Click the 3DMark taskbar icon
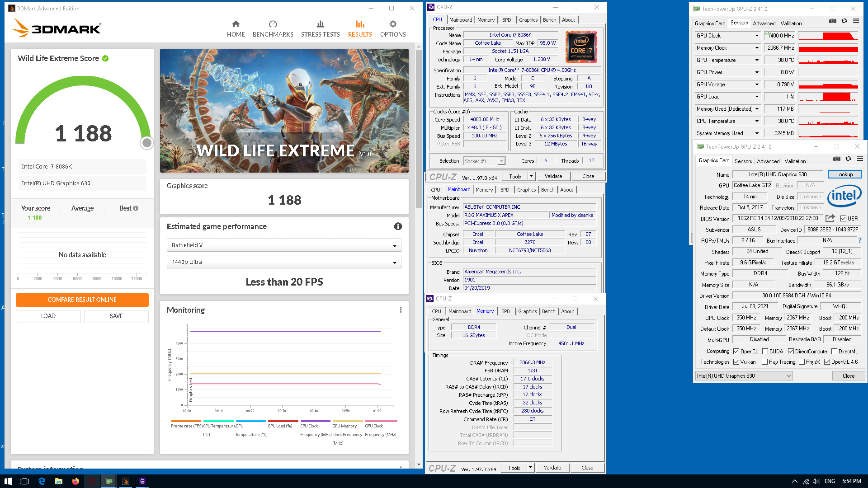868x488 pixels. (x=126, y=481)
